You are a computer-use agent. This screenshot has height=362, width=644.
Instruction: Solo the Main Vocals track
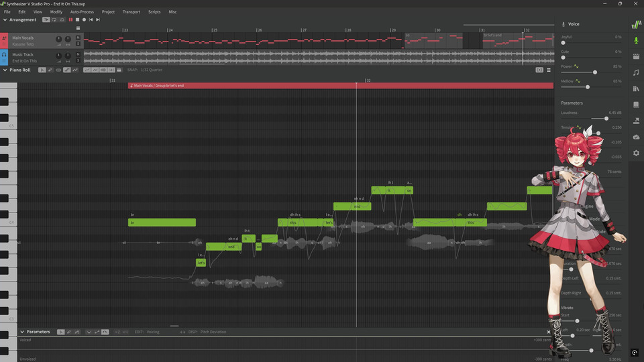click(x=78, y=44)
